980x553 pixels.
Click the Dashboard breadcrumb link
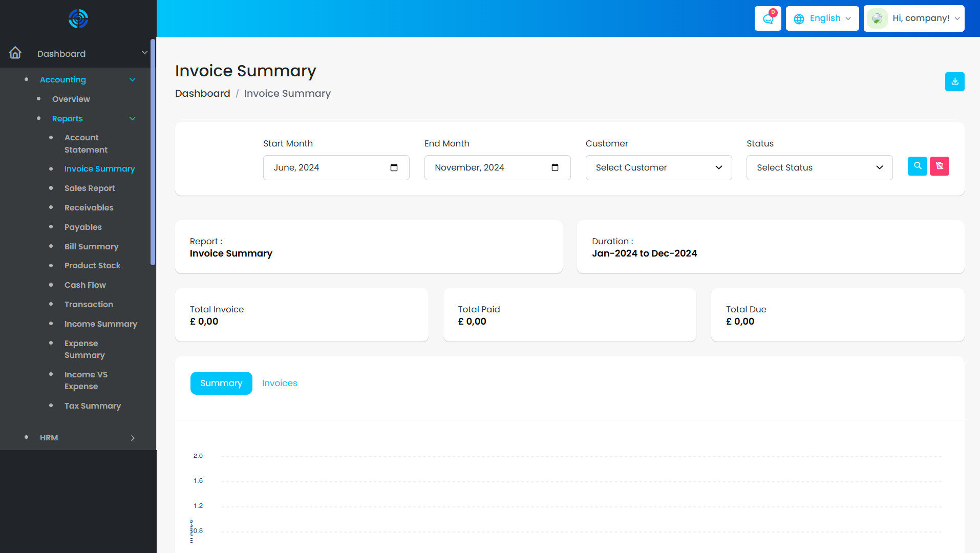coord(203,94)
